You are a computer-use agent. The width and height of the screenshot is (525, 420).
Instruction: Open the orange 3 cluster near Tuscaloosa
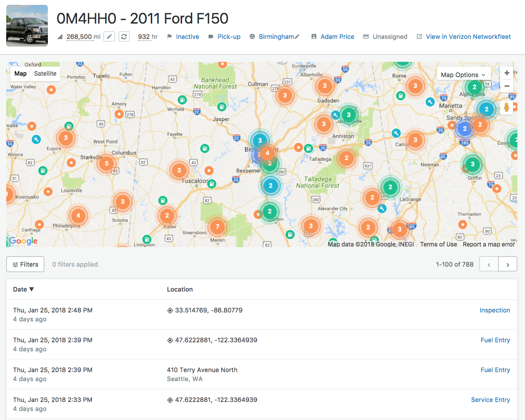[x=179, y=170]
